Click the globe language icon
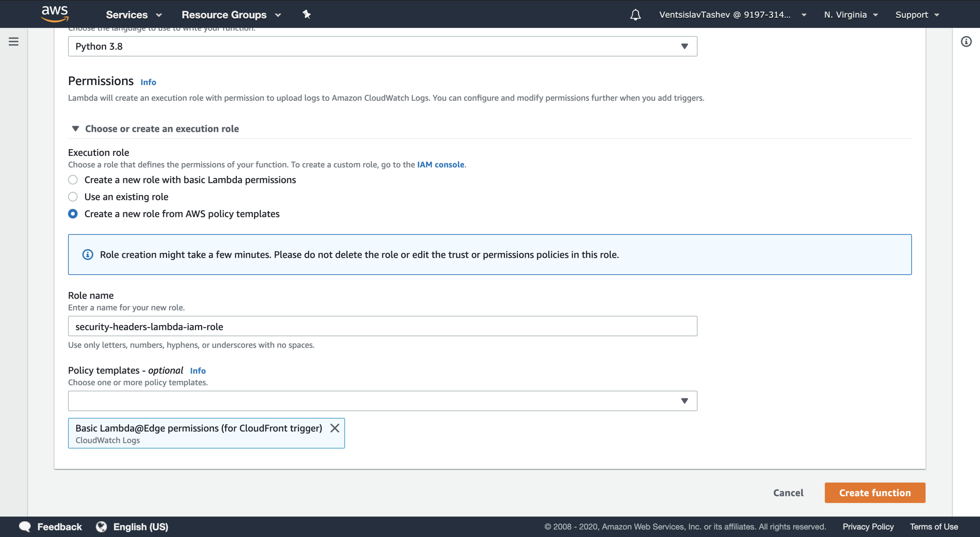The image size is (980, 537). [101, 526]
